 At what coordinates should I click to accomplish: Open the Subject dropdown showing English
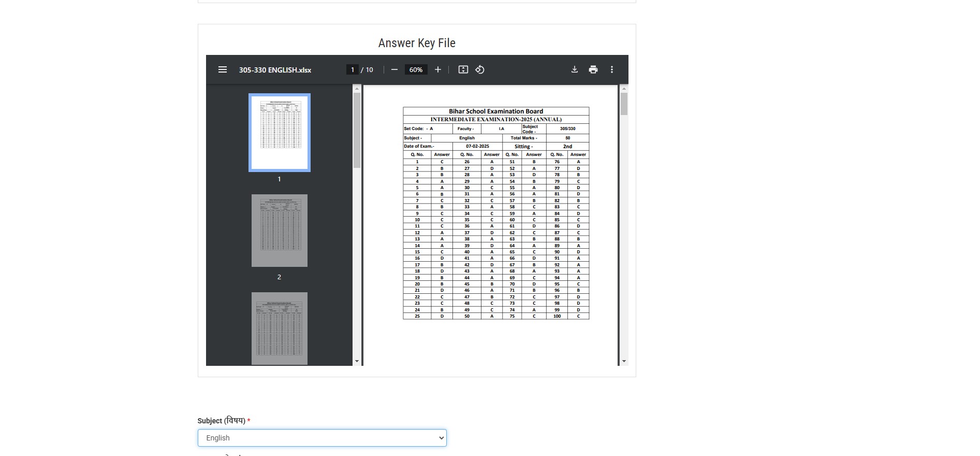coord(322,438)
